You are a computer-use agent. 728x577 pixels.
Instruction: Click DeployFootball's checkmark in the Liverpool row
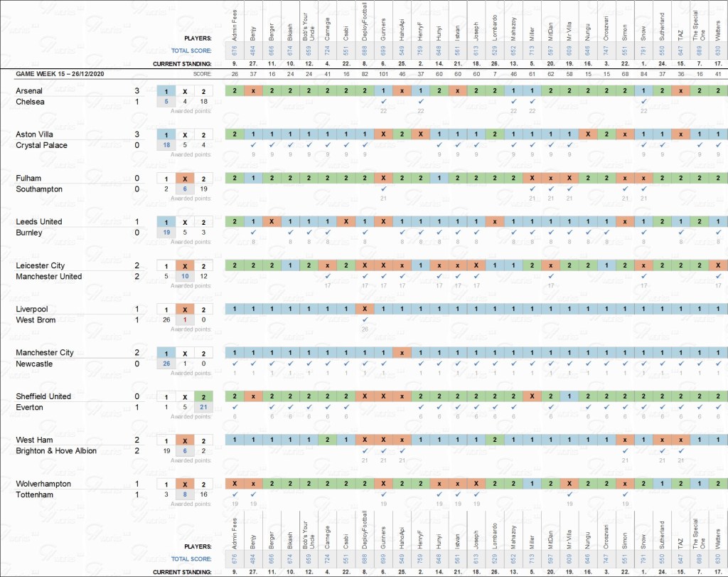(365, 319)
